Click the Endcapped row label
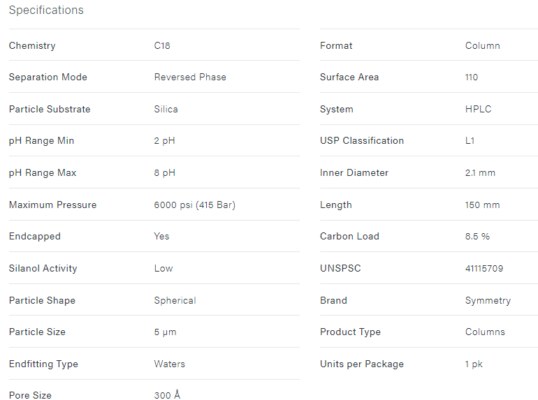Image resolution: width=538 pixels, height=400 pixels. (35, 236)
